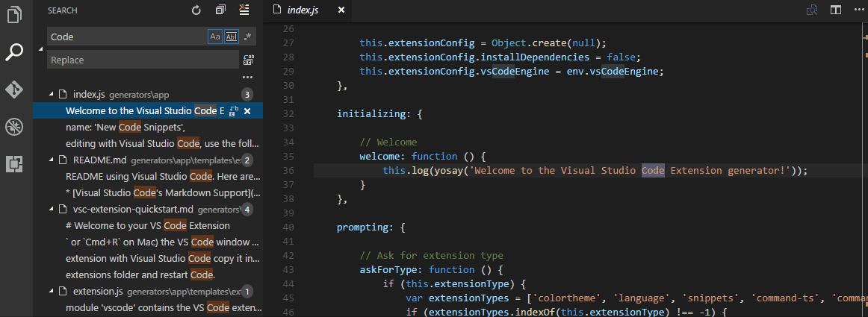Viewport: 868px width, 317px height.
Task: Select the Search view icon
Action: click(15, 52)
